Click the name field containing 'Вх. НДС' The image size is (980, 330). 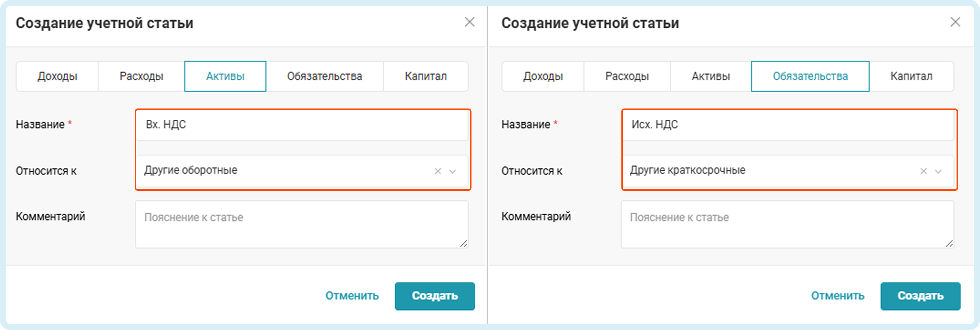[302, 125]
